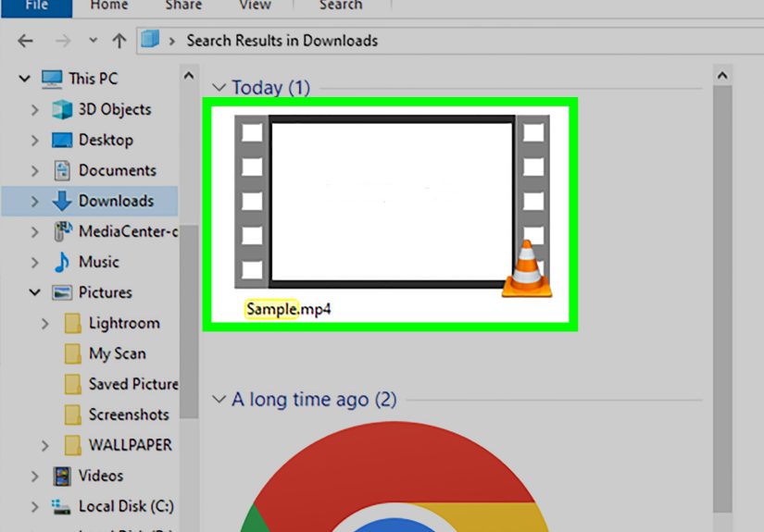Click the My Scan folder icon

[72, 353]
